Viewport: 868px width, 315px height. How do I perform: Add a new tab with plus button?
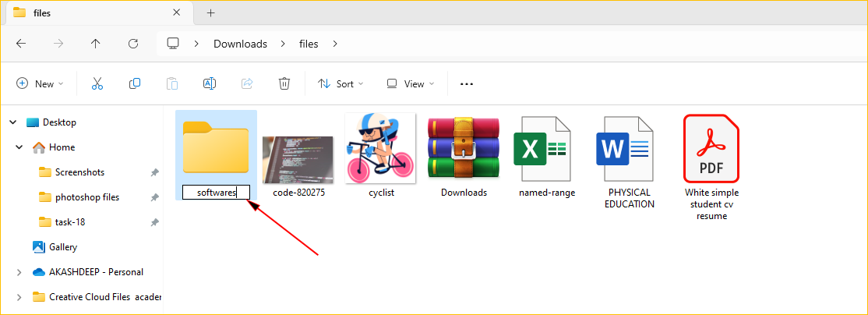(210, 12)
